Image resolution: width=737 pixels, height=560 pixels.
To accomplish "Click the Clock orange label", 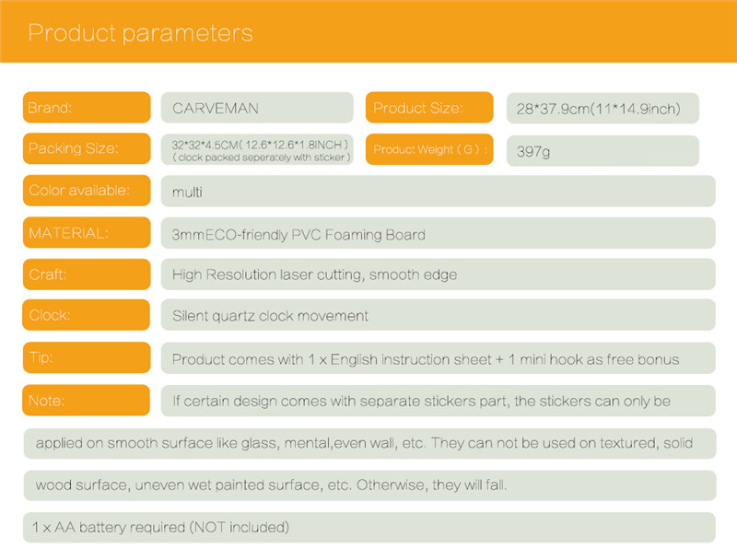I will point(86,316).
